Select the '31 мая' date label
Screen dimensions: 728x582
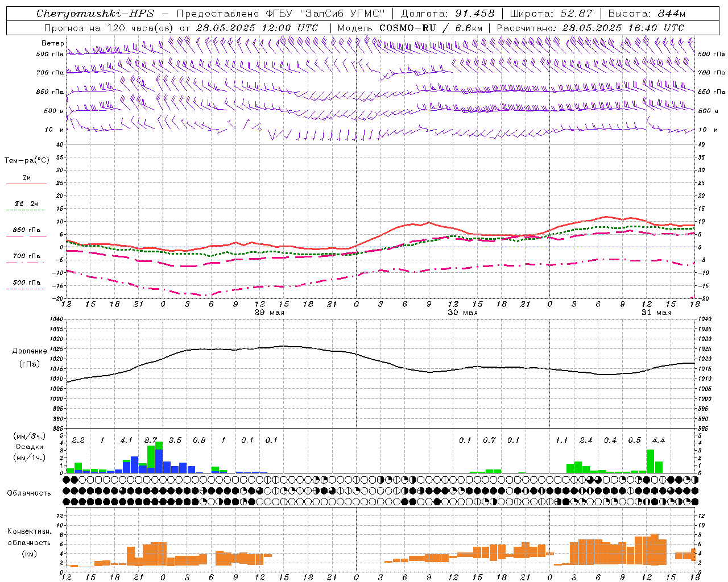[656, 313]
